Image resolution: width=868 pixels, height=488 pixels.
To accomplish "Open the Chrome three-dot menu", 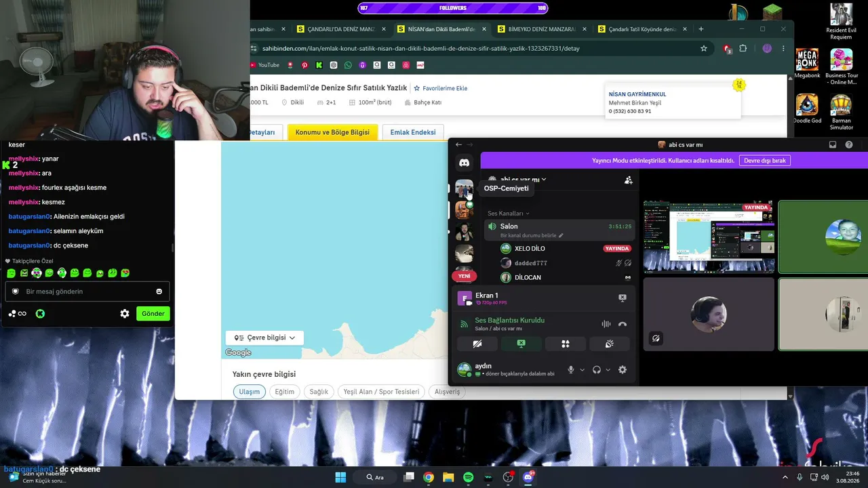I will [x=783, y=48].
